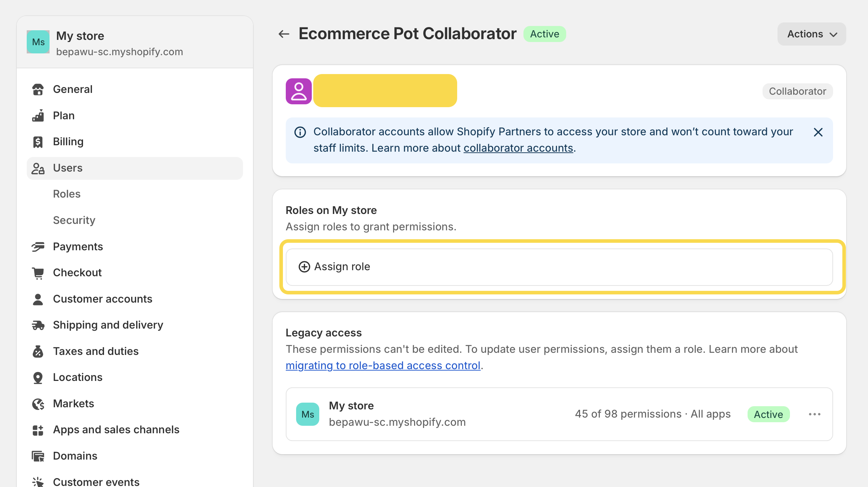Open General settings
Viewport: 868px width, 487px height.
(135, 89)
